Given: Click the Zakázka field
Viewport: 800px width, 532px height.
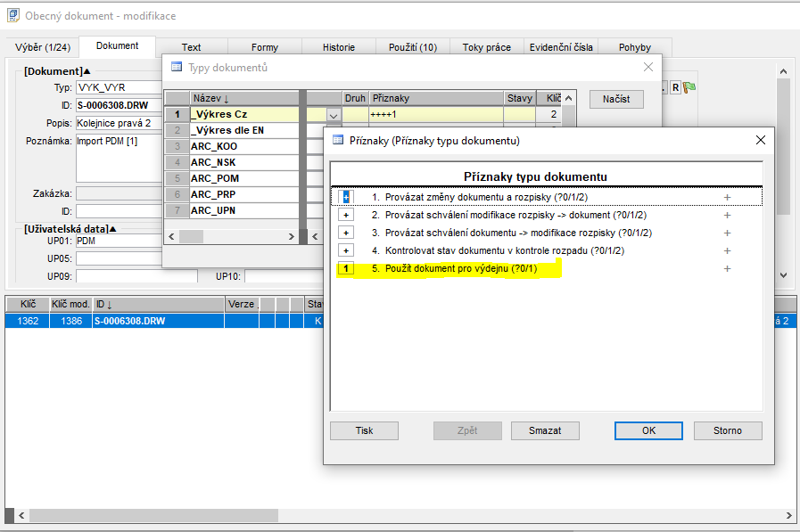Looking at the screenshot, I should (120, 193).
